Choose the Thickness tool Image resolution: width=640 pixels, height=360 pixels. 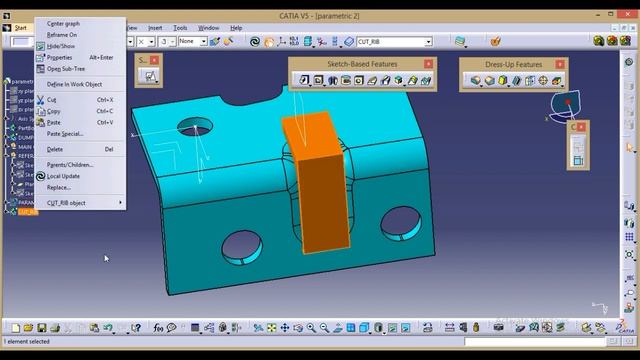529,80
